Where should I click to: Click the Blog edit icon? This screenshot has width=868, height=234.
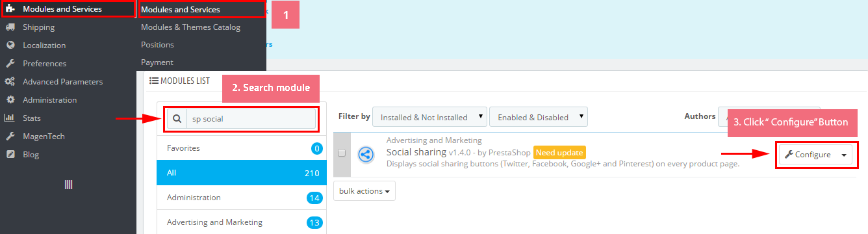coord(10,155)
